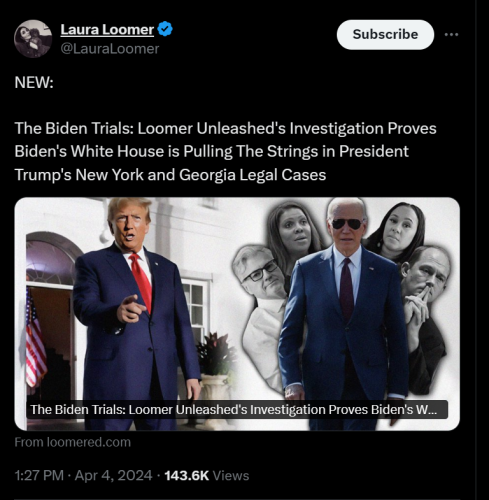489x500 pixels.
Task: Open the three-dot more options menu
Action: (451, 34)
